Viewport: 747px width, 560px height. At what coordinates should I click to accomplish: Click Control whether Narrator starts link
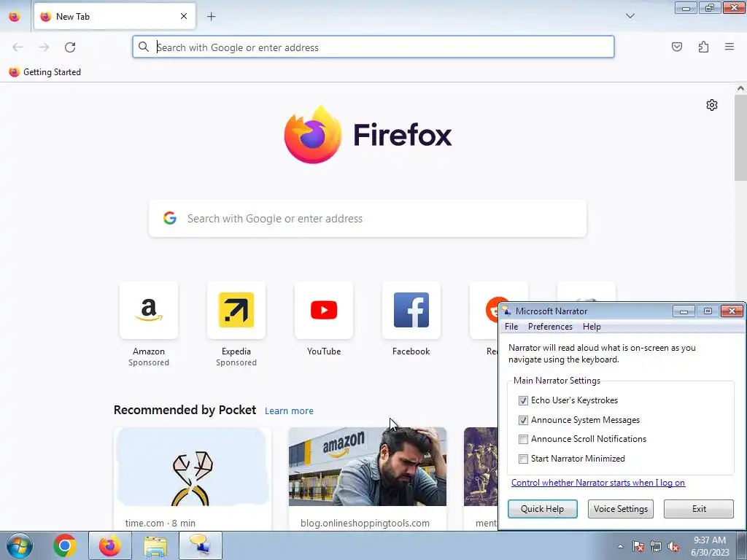pos(598,483)
